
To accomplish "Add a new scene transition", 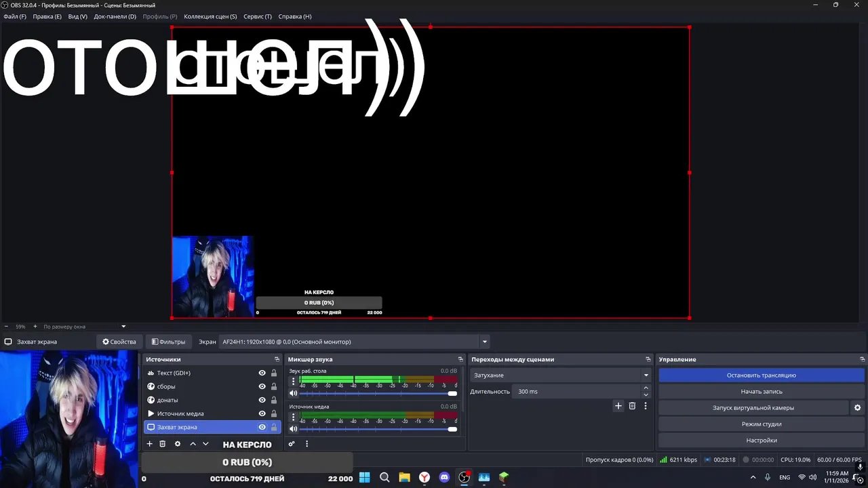I will coord(618,406).
